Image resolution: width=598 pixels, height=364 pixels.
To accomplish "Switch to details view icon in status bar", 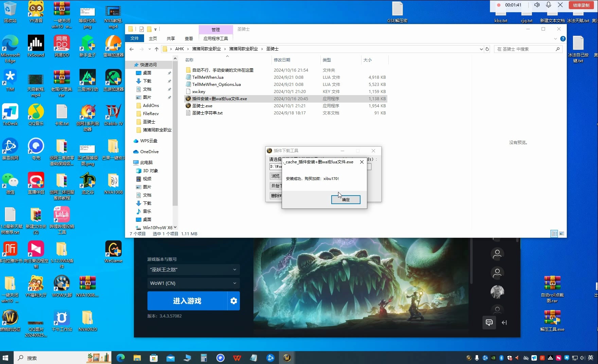I will [554, 234].
